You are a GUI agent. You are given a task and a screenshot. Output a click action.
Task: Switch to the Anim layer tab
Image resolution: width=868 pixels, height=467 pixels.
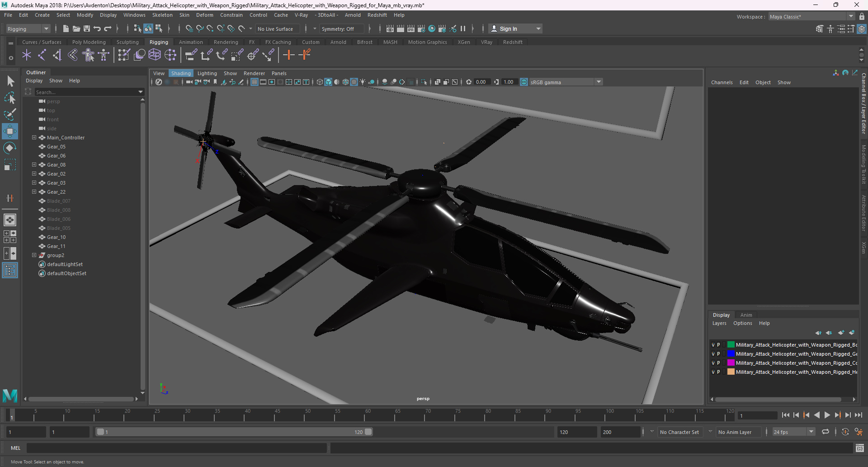pyautogui.click(x=746, y=315)
